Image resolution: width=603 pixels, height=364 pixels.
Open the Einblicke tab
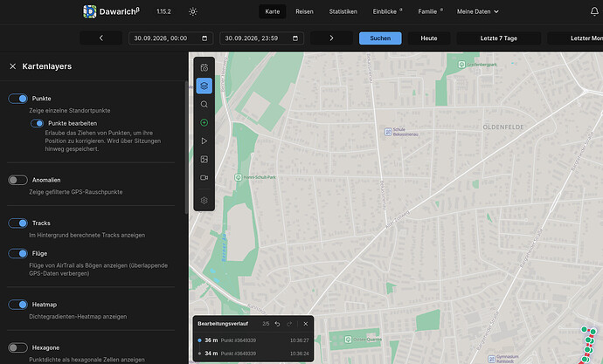coord(387,11)
